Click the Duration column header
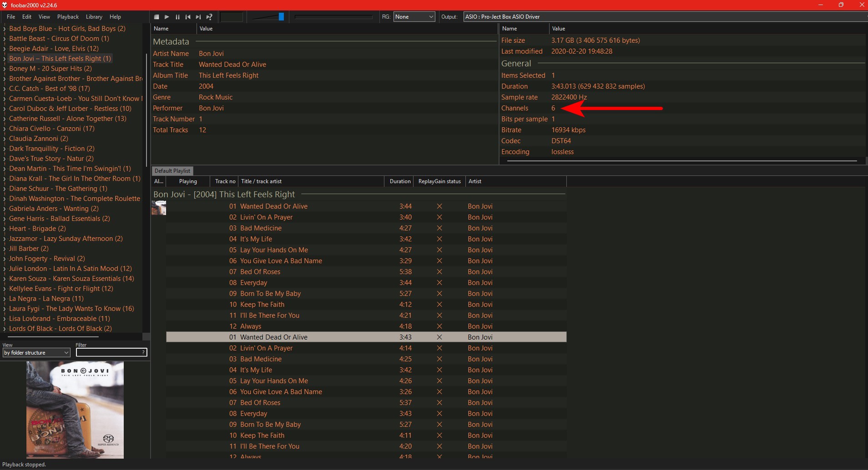The height and width of the screenshot is (470, 868). point(400,181)
